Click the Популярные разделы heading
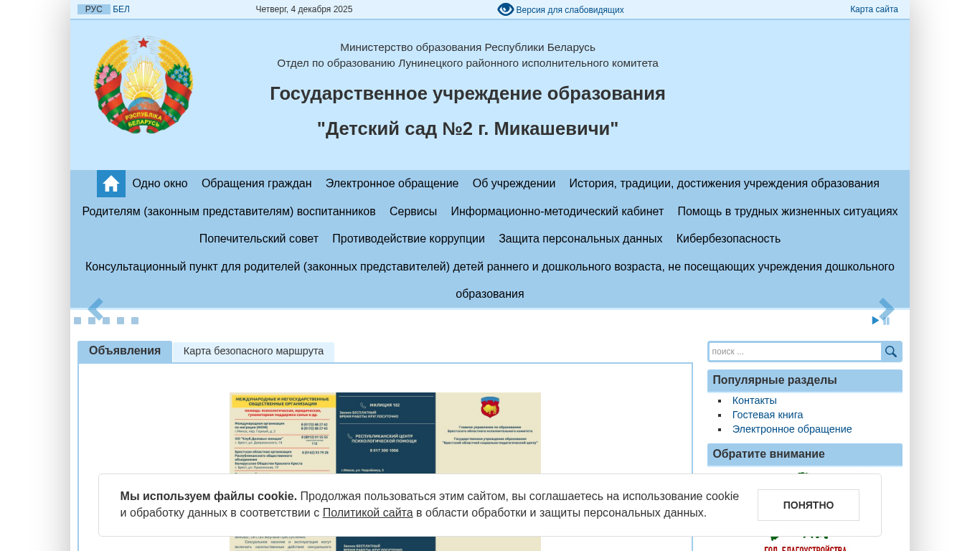 pos(775,380)
